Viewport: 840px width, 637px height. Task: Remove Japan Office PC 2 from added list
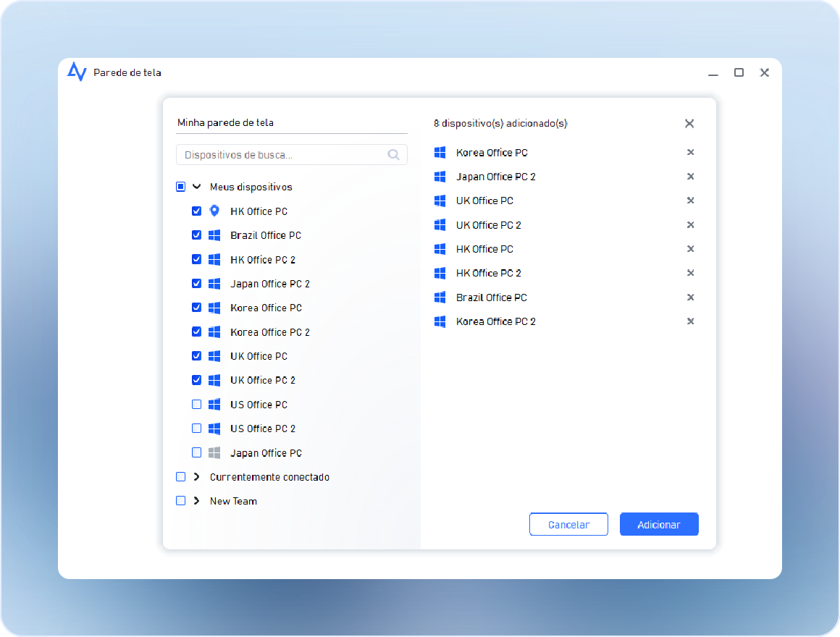690,177
